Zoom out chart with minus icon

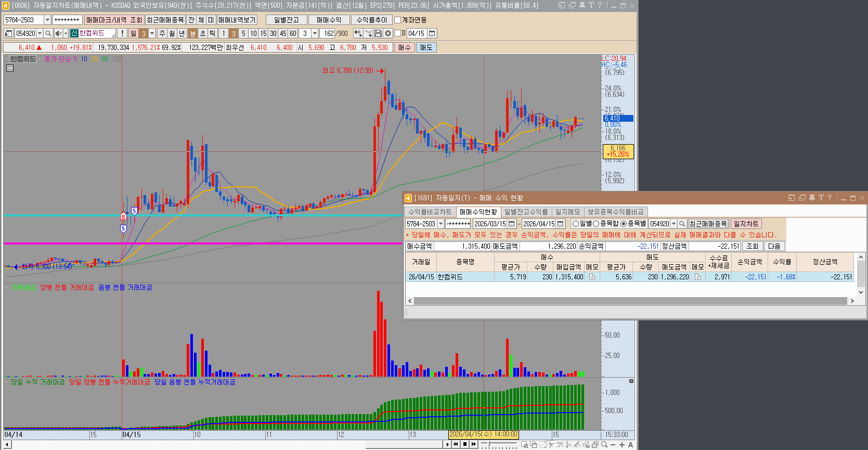tap(613, 444)
